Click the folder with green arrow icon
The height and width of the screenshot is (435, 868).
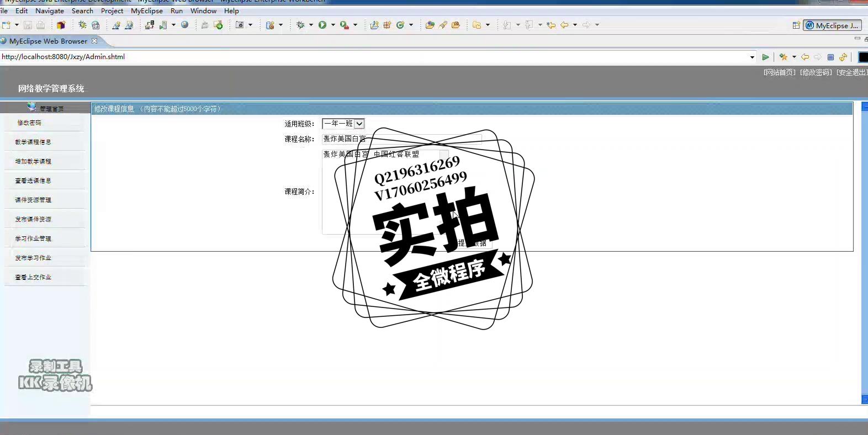point(218,25)
